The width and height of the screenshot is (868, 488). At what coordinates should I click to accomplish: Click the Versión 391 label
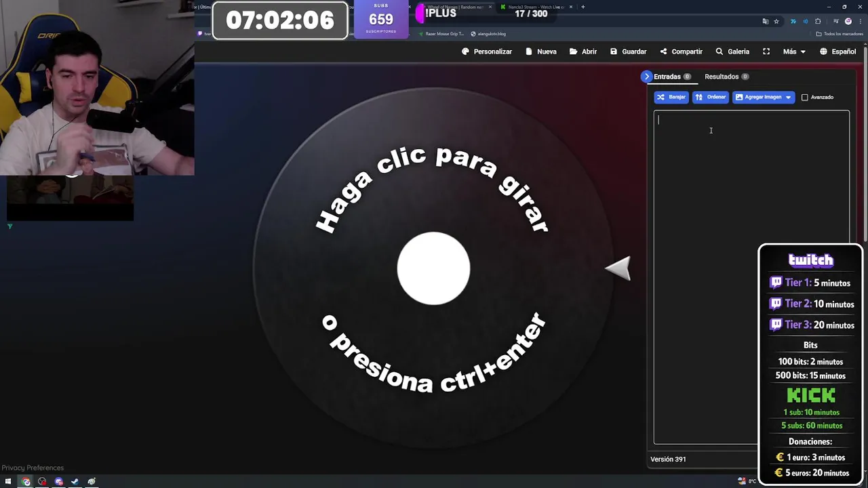point(668,459)
